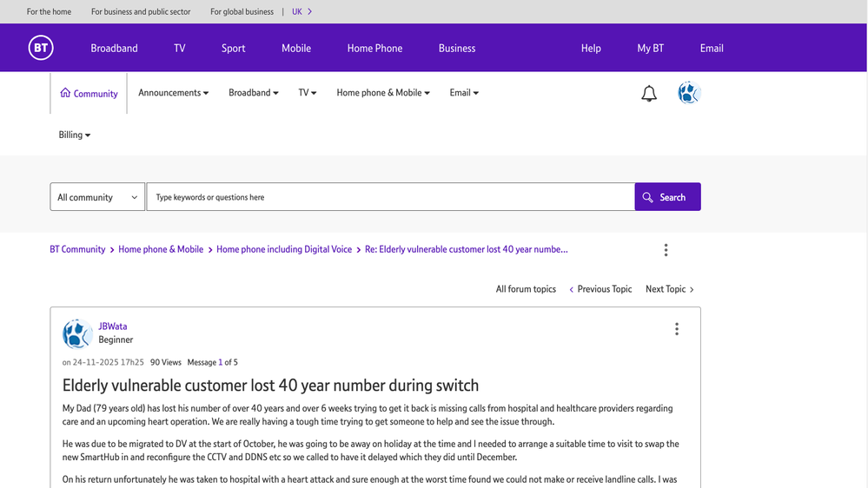The image size is (868, 488).
Task: Click JBWata's profile avatar in the post
Action: [77, 333]
